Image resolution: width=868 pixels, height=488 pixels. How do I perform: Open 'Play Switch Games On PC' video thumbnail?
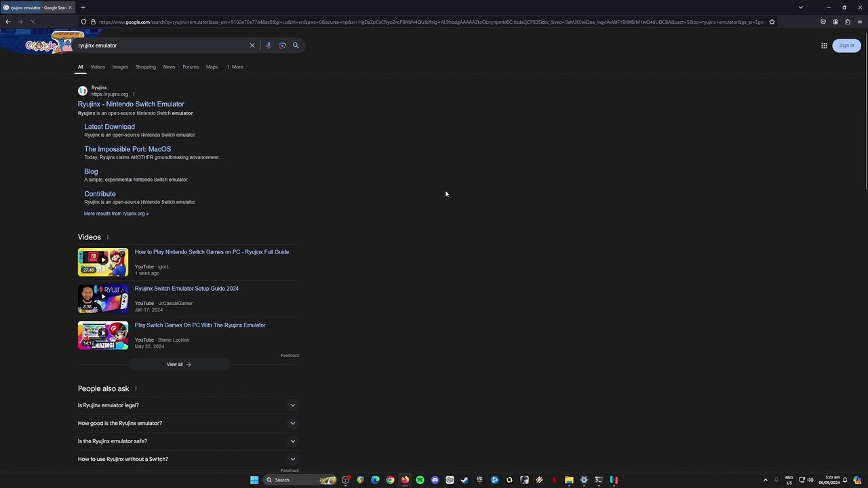(x=103, y=335)
